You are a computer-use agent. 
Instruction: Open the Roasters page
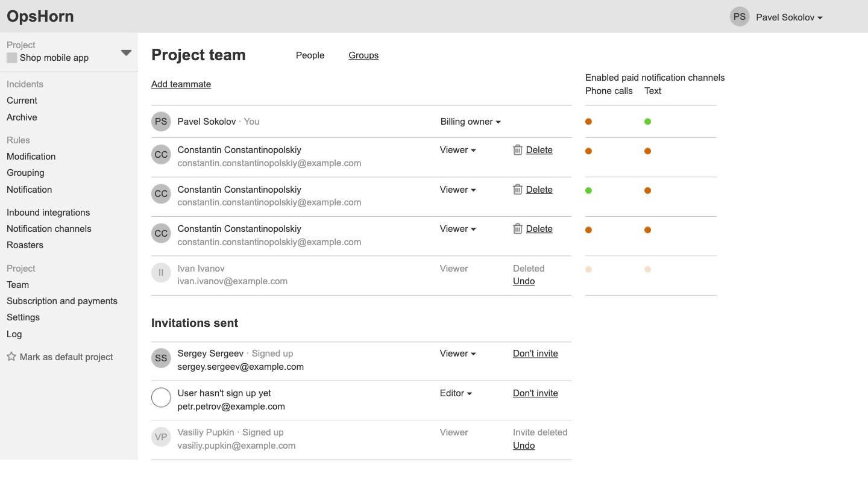(x=25, y=245)
